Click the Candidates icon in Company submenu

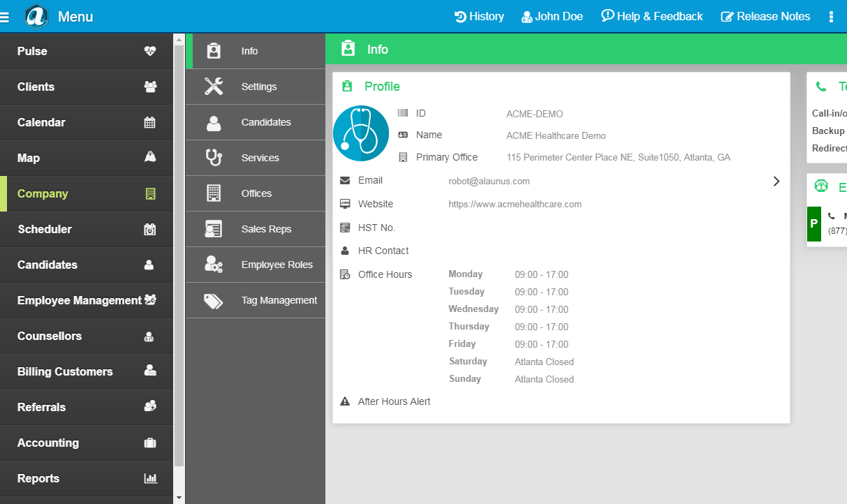[x=214, y=122]
